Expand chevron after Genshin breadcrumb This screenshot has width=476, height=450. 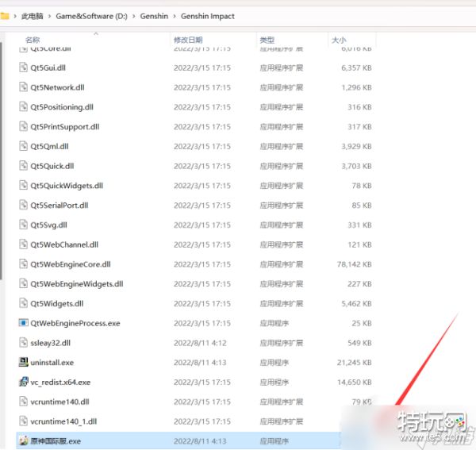(175, 16)
